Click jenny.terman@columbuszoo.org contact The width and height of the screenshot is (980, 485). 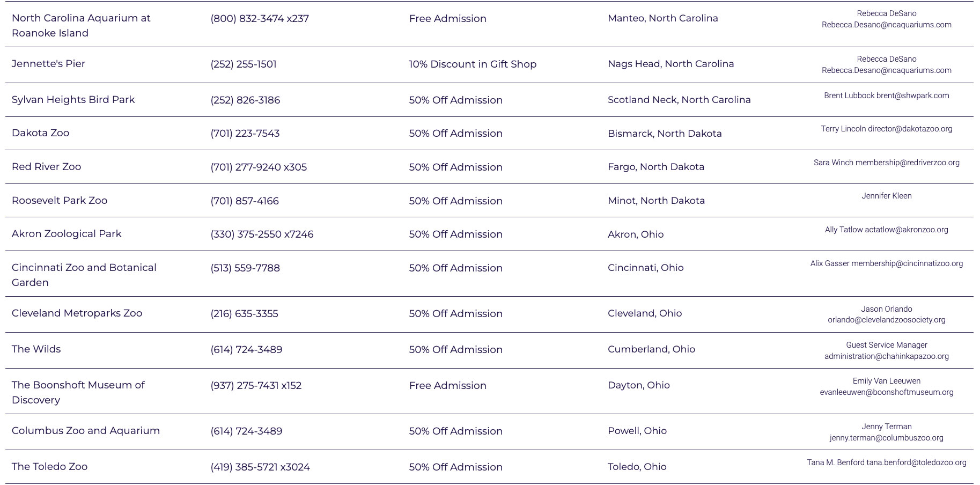(x=886, y=438)
